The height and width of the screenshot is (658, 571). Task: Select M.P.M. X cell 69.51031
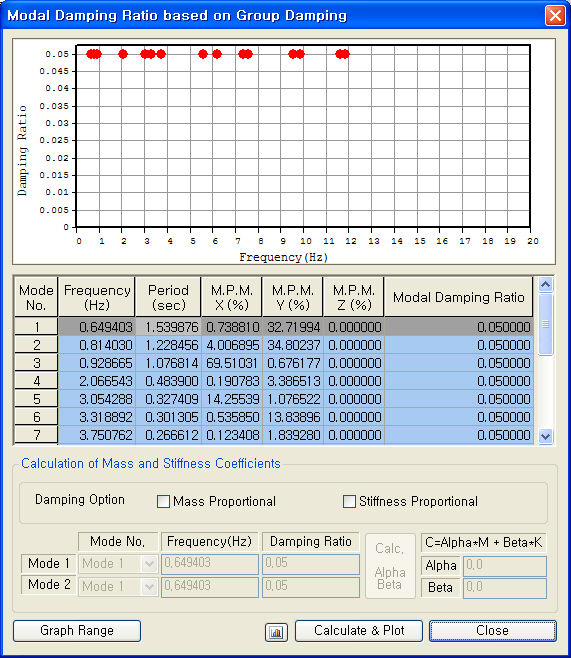pos(232,363)
